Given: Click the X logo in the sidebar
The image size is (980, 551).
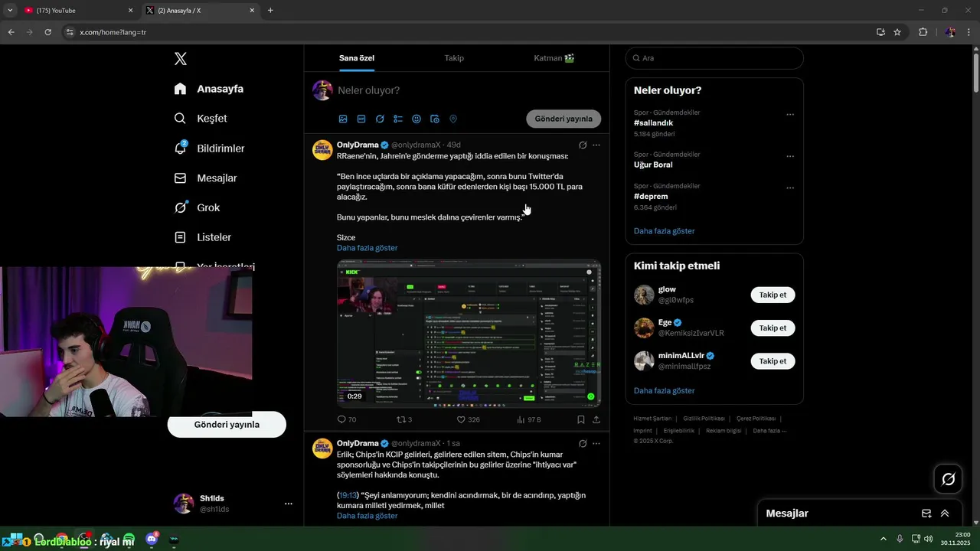Looking at the screenshot, I should 180,59.
